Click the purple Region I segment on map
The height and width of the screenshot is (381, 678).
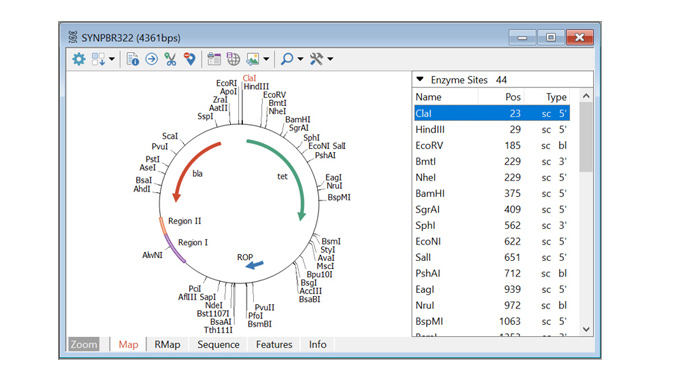(175, 249)
